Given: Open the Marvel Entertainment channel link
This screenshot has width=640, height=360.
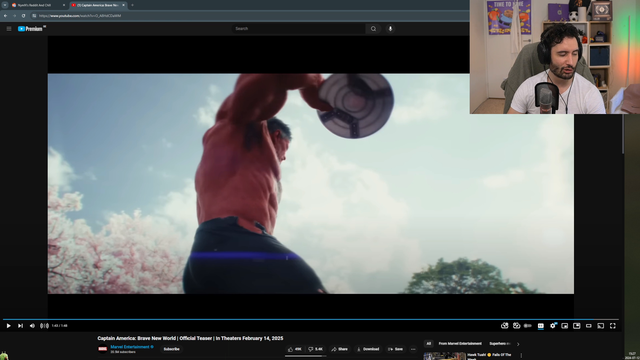Looking at the screenshot, I should 130,347.
